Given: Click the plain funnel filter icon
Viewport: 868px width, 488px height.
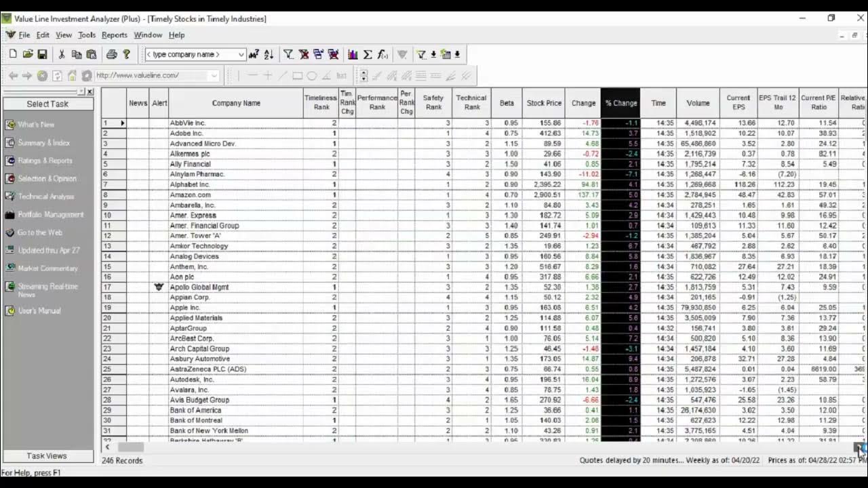Looking at the screenshot, I should pyautogui.click(x=288, y=54).
